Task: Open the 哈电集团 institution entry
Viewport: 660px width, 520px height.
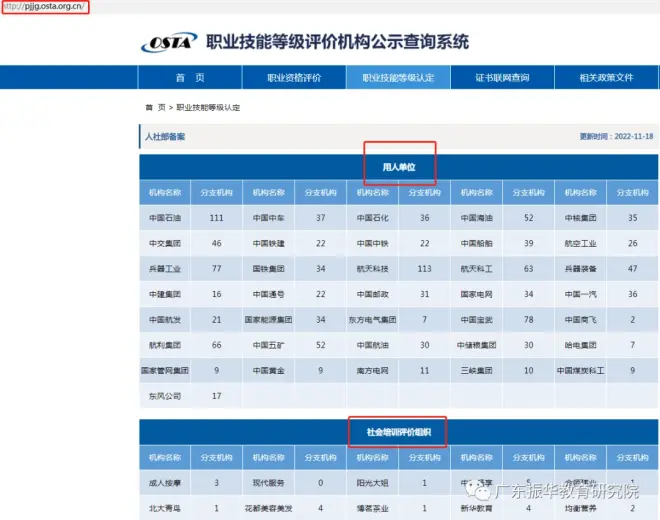Action: click(x=580, y=345)
